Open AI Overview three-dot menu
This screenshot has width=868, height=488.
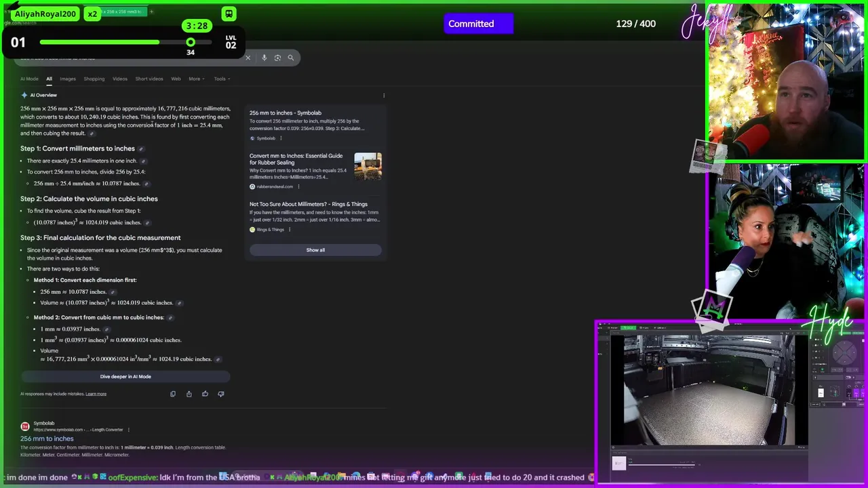point(384,96)
